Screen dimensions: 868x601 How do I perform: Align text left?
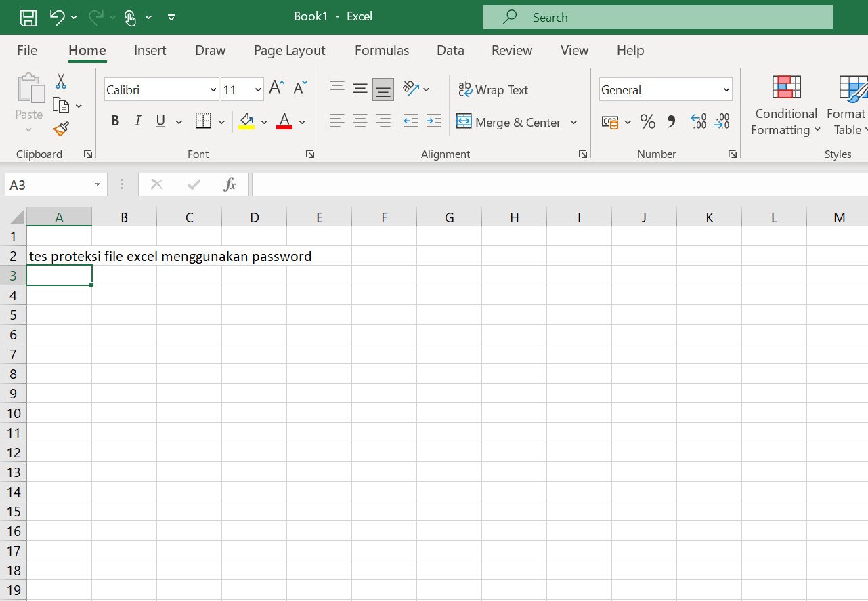point(337,121)
